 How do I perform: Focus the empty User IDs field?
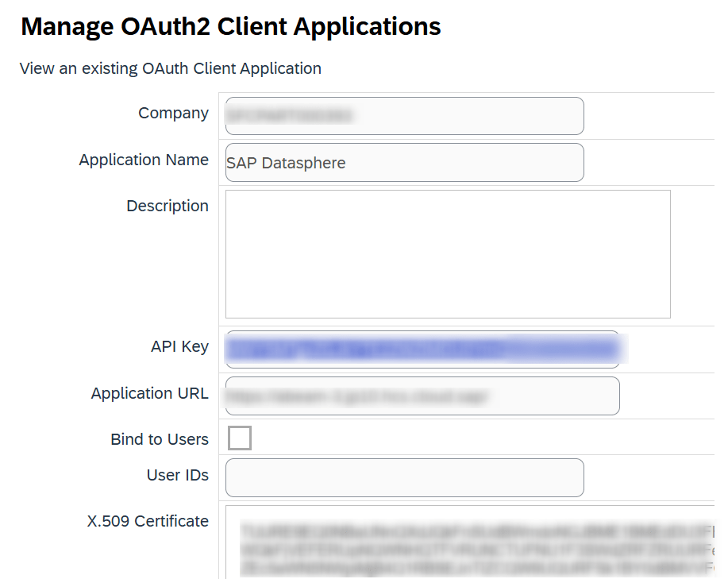[405, 477]
